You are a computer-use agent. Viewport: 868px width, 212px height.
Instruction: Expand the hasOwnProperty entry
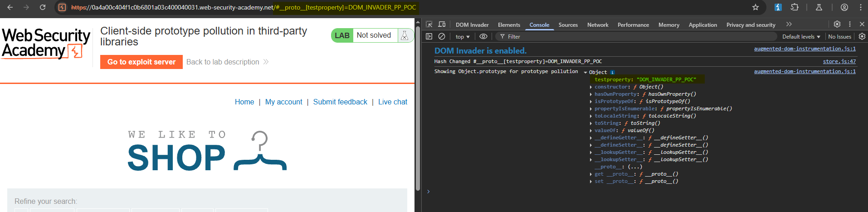[591, 94]
